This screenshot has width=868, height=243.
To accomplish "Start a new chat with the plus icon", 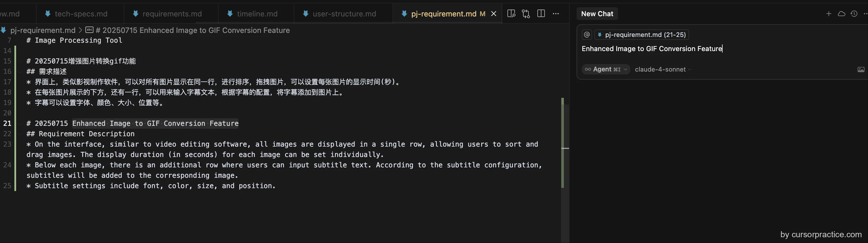I will 829,14.
